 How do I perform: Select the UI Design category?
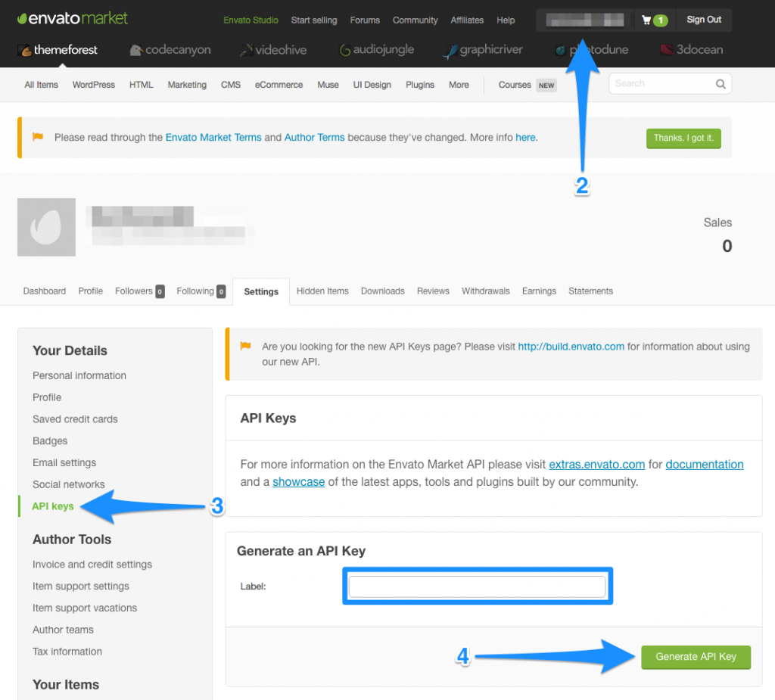point(372,85)
